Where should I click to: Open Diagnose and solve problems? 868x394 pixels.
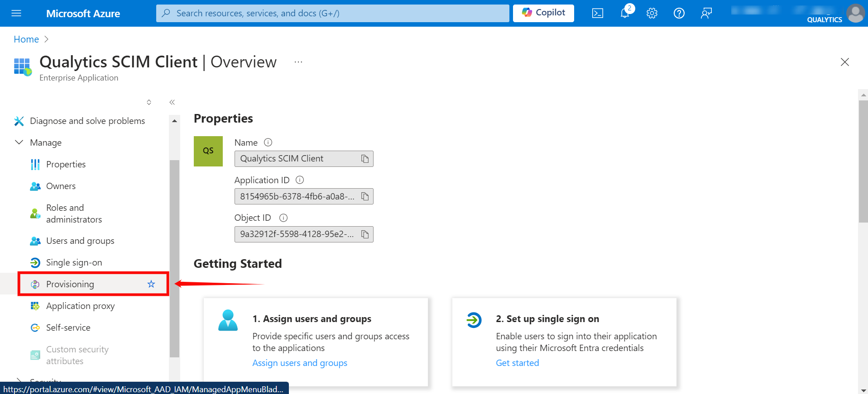(87, 121)
